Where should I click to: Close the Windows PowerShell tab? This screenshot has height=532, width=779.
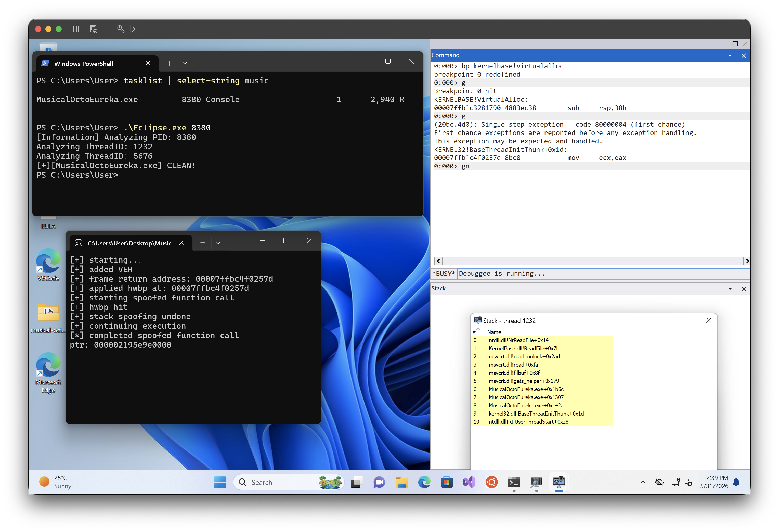(x=148, y=63)
